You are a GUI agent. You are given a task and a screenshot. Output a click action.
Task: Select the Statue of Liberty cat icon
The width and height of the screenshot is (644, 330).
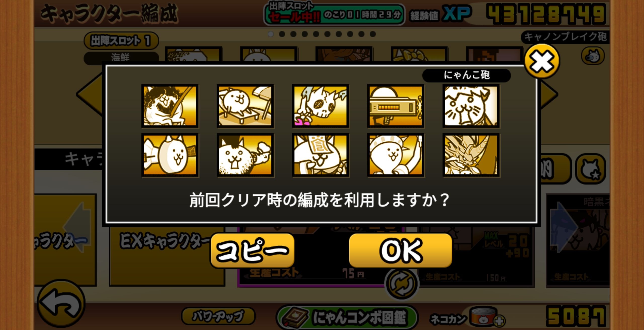coord(396,155)
